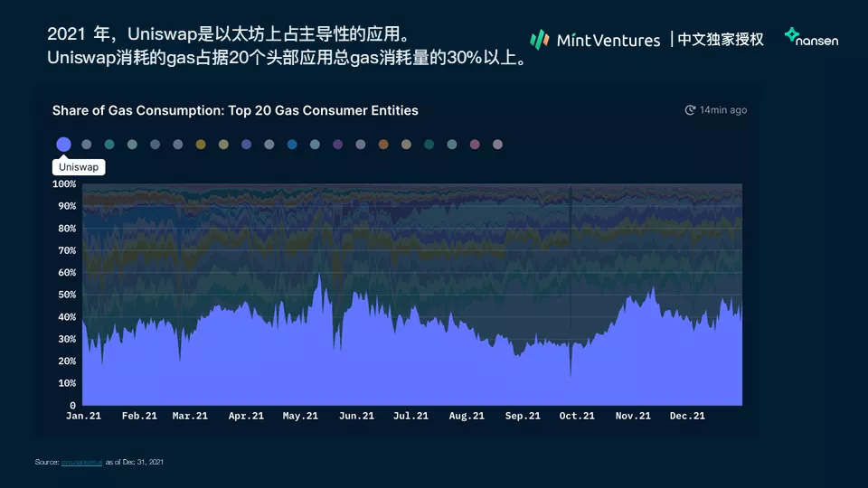Select the olive-khaki legend dot
The image size is (868, 488).
[x=223, y=145]
